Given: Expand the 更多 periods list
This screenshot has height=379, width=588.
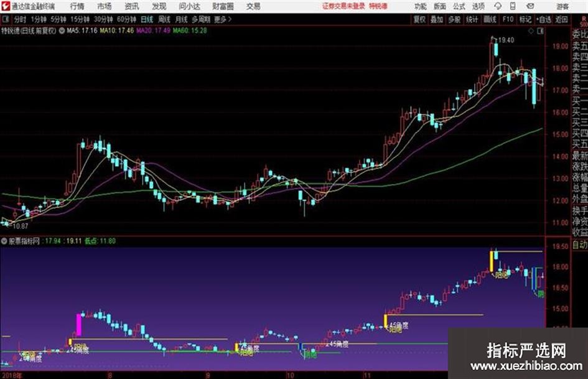Looking at the screenshot, I should tap(223, 19).
